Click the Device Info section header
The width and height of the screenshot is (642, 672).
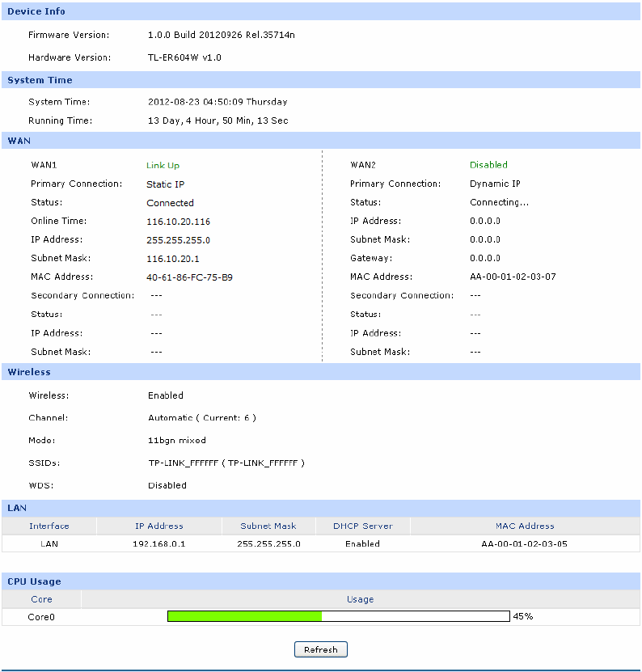[x=36, y=11]
